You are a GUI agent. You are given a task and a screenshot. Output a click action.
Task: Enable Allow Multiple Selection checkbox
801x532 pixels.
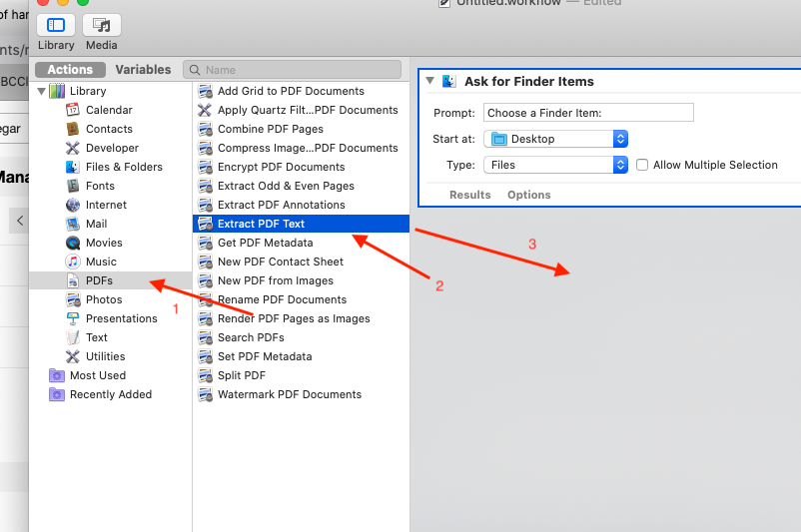(642, 165)
